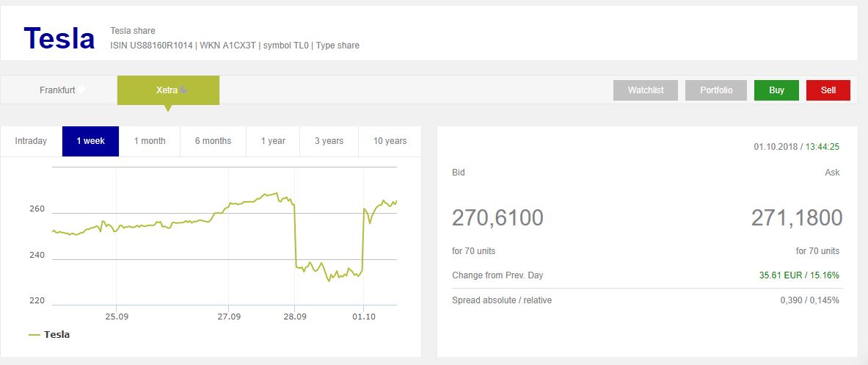868x365 pixels.
Task: Click the green Buy button
Action: (776, 90)
